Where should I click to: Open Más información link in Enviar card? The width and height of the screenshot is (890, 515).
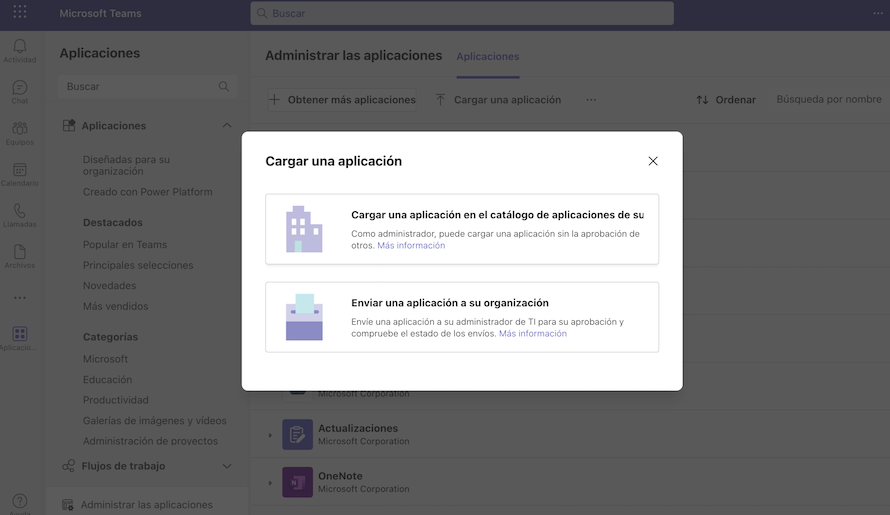(x=532, y=333)
